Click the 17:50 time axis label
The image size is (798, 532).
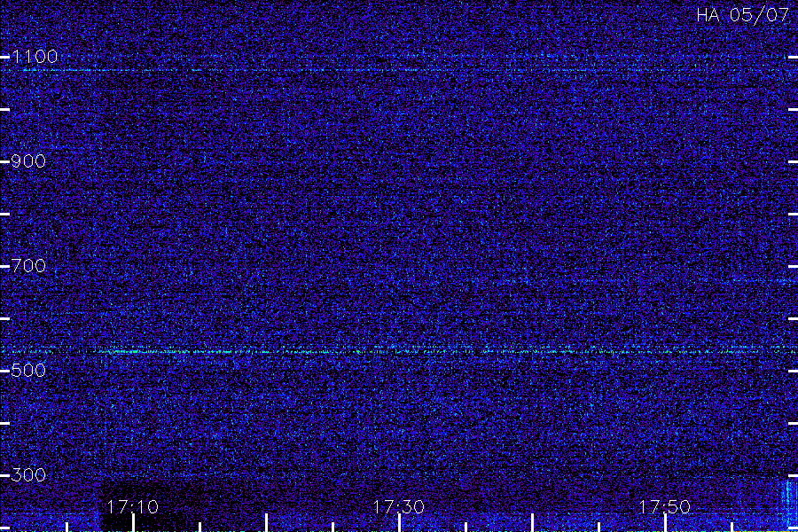point(665,507)
